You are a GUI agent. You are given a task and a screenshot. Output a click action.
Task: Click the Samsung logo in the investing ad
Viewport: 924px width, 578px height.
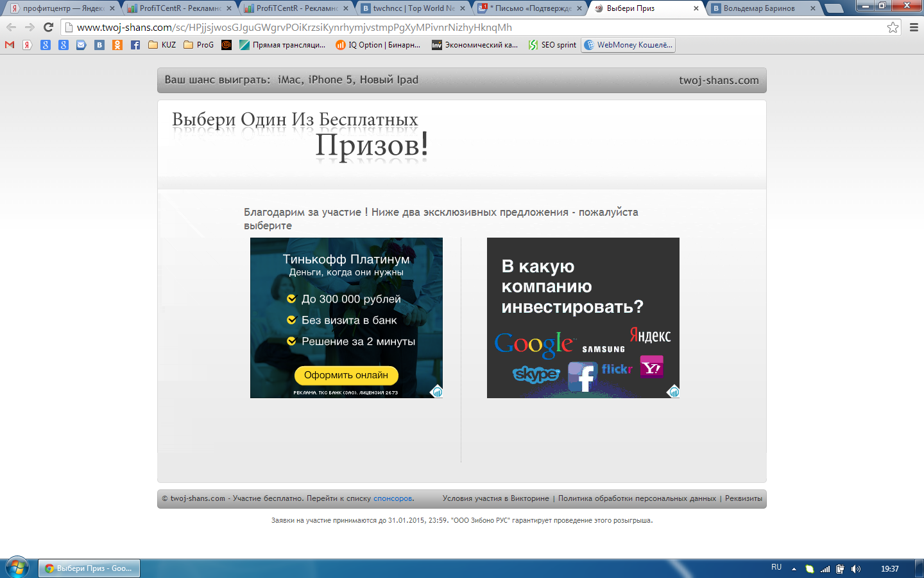point(603,349)
